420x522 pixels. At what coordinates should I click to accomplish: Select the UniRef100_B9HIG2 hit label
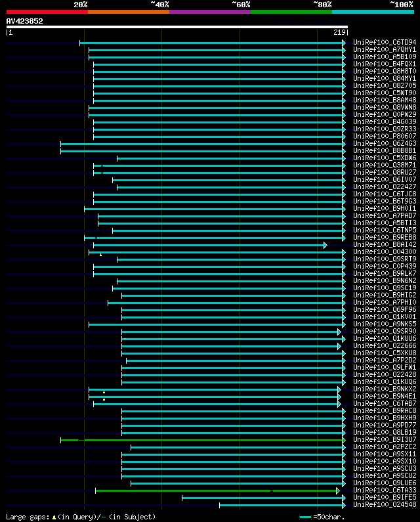385,295
